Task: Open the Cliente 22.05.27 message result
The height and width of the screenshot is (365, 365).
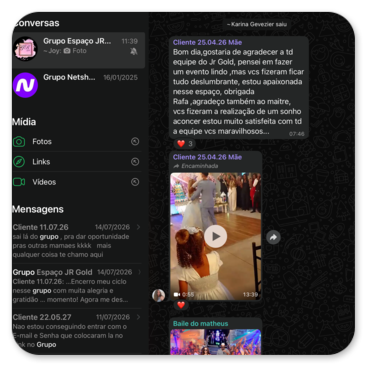Action: click(x=77, y=331)
